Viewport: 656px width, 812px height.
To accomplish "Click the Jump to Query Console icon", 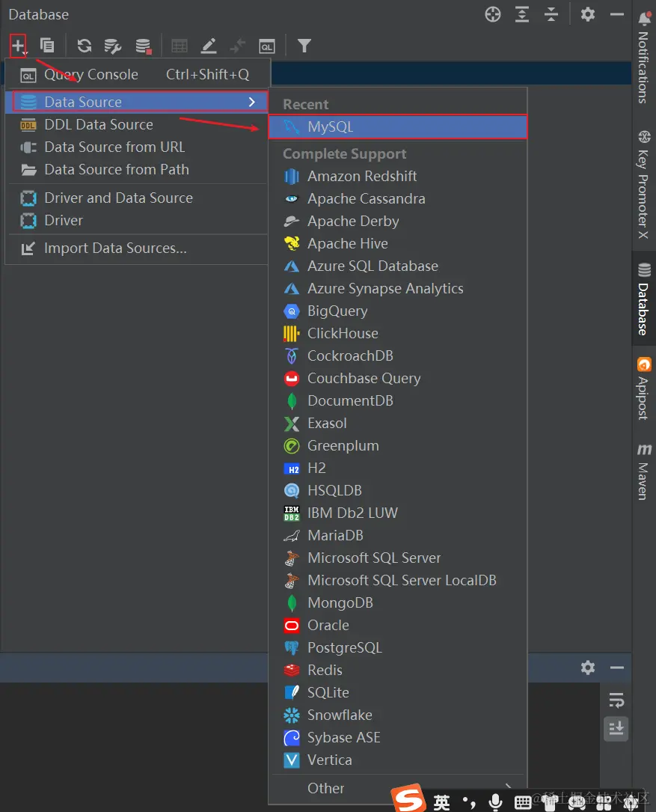I will coord(267,46).
